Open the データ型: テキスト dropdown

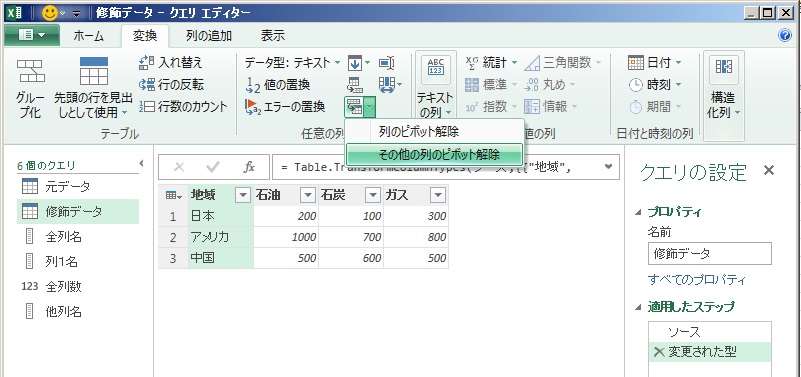[x=292, y=63]
